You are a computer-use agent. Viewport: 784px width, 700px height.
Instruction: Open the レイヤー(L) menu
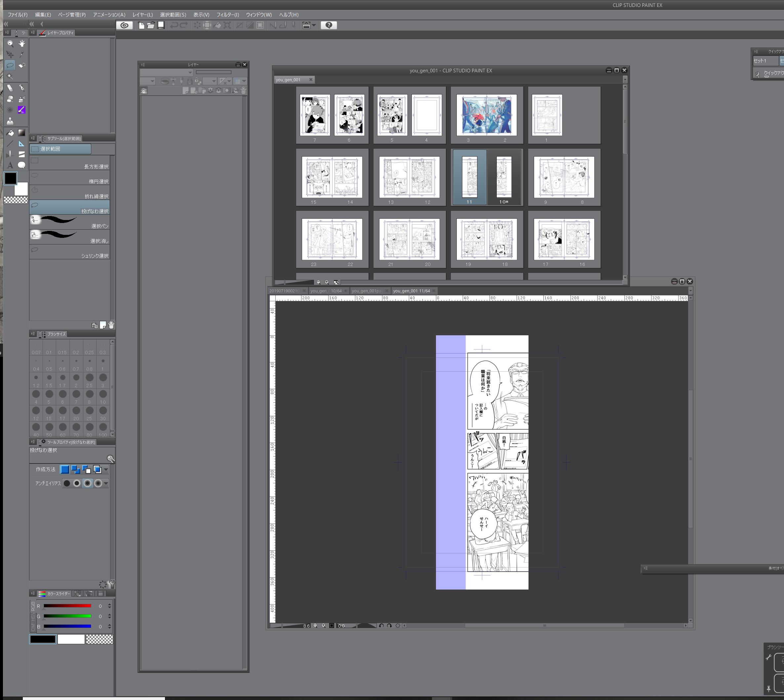click(142, 15)
